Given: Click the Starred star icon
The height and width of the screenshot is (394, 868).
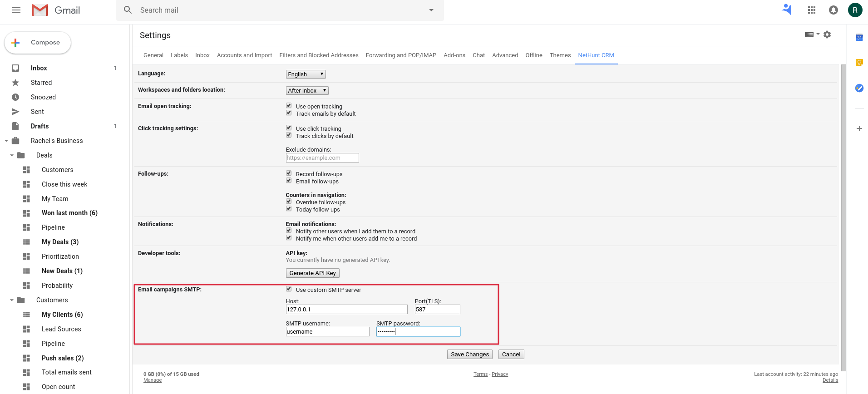Looking at the screenshot, I should coord(15,83).
